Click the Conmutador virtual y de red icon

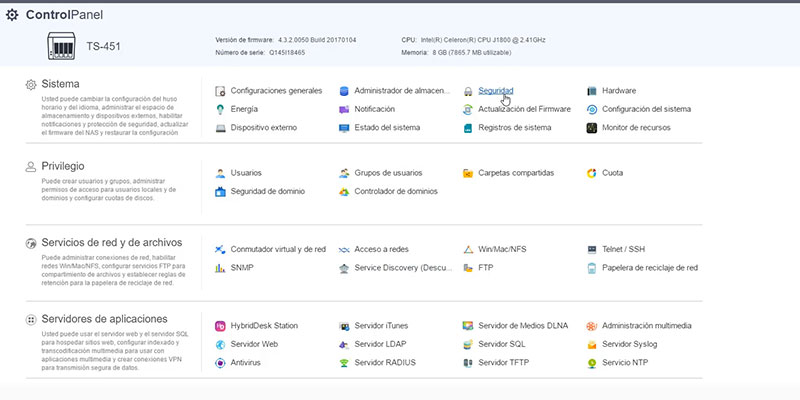click(220, 249)
